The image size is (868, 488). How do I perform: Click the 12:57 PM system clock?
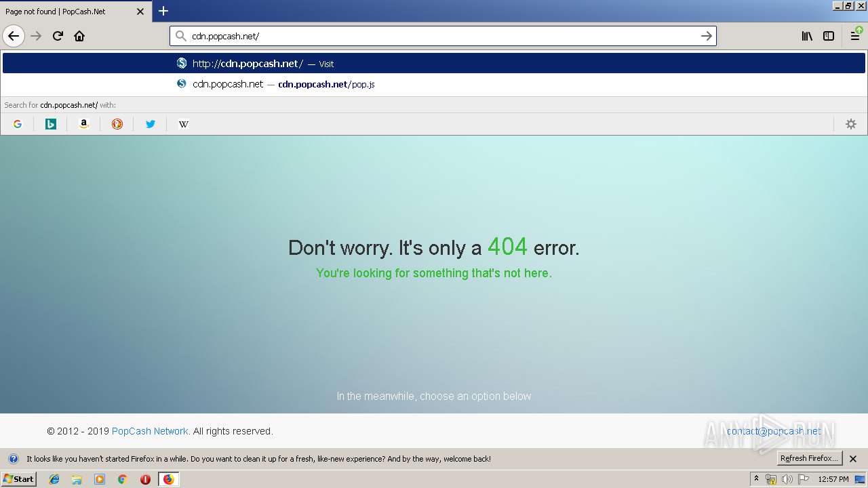[x=833, y=479]
